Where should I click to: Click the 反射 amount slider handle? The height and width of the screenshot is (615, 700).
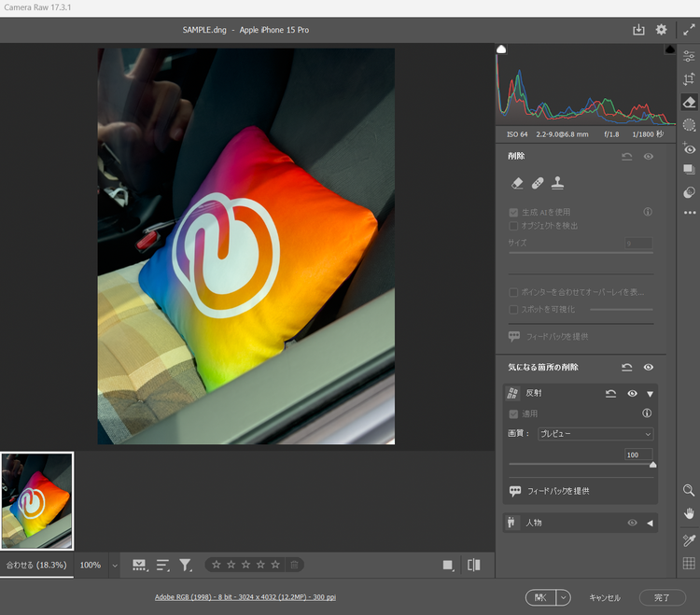click(652, 465)
